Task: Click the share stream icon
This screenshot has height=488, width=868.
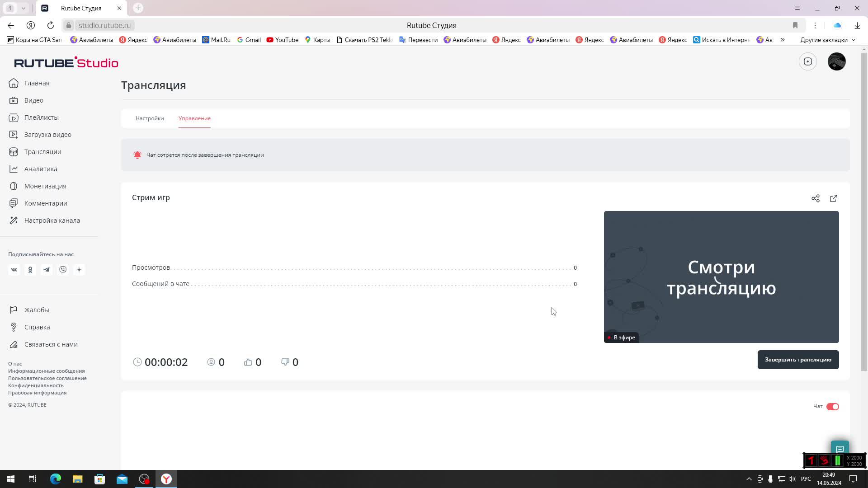Action: pyautogui.click(x=816, y=198)
